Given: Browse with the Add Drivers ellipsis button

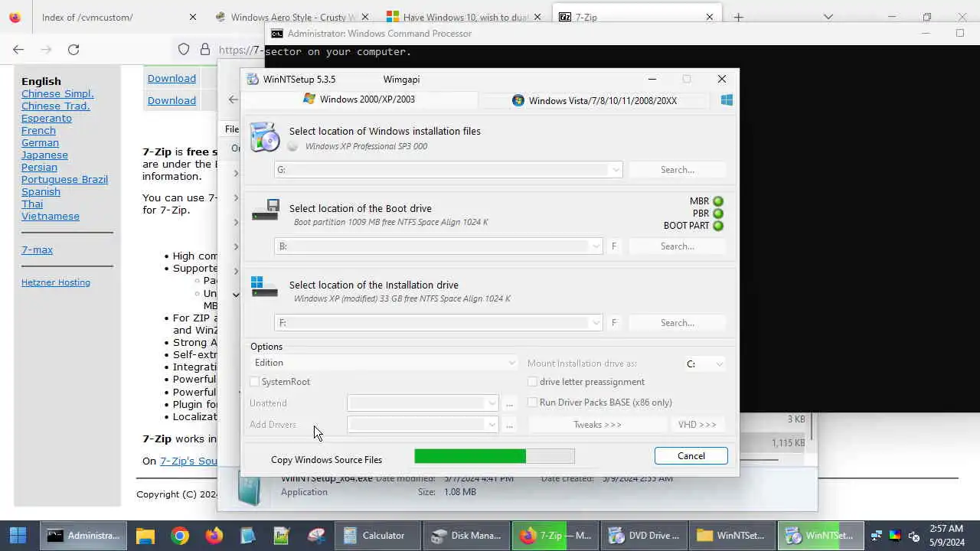Looking at the screenshot, I should click(510, 425).
